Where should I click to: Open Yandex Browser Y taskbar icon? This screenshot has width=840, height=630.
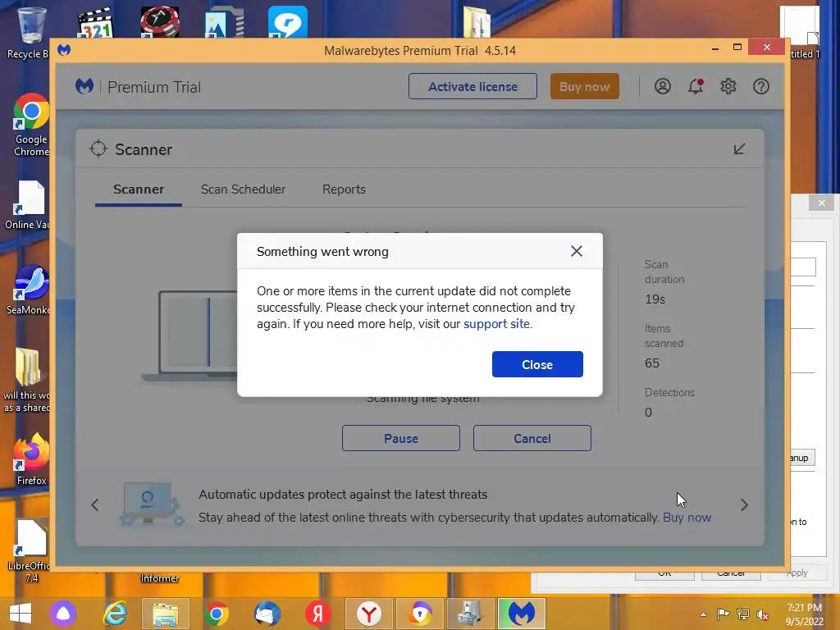[x=369, y=614]
